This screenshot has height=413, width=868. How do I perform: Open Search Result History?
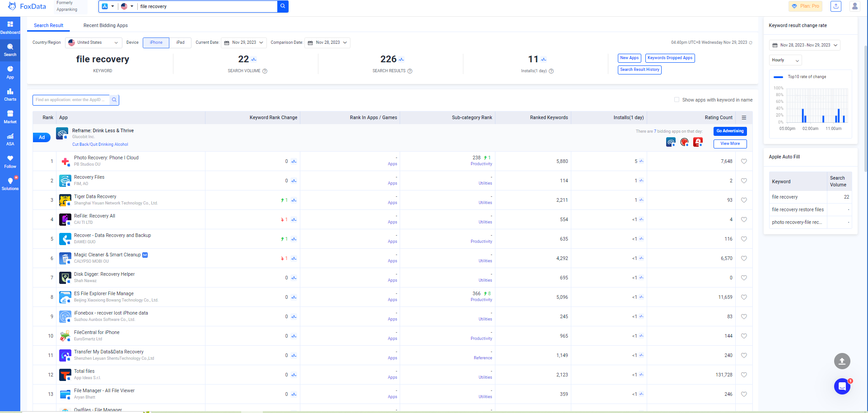[639, 70]
